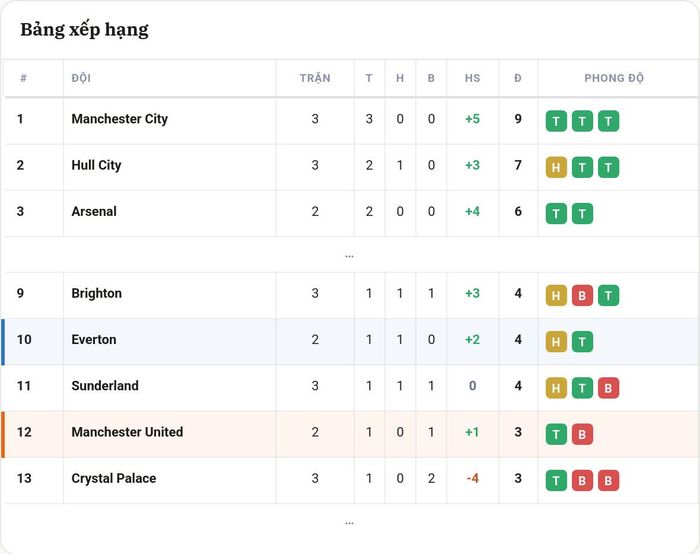700x554 pixels.
Task: Select the Crystal Palace team name
Action: [x=114, y=478]
